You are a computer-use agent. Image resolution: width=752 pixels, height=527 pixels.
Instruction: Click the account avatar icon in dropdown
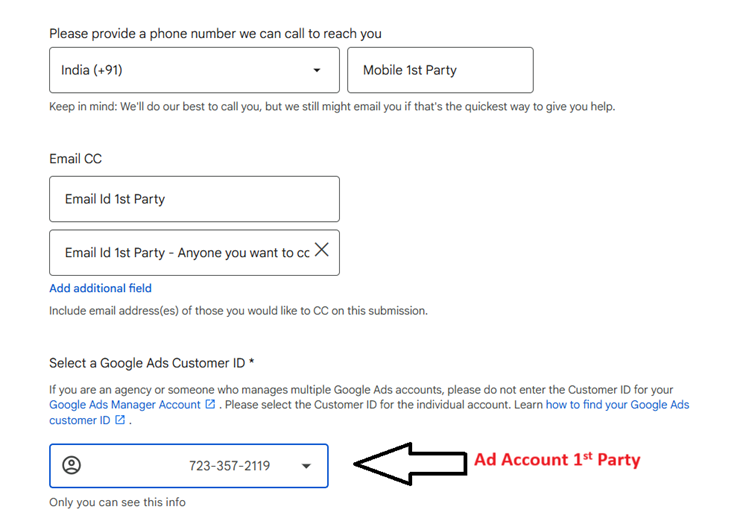pyautogui.click(x=71, y=465)
